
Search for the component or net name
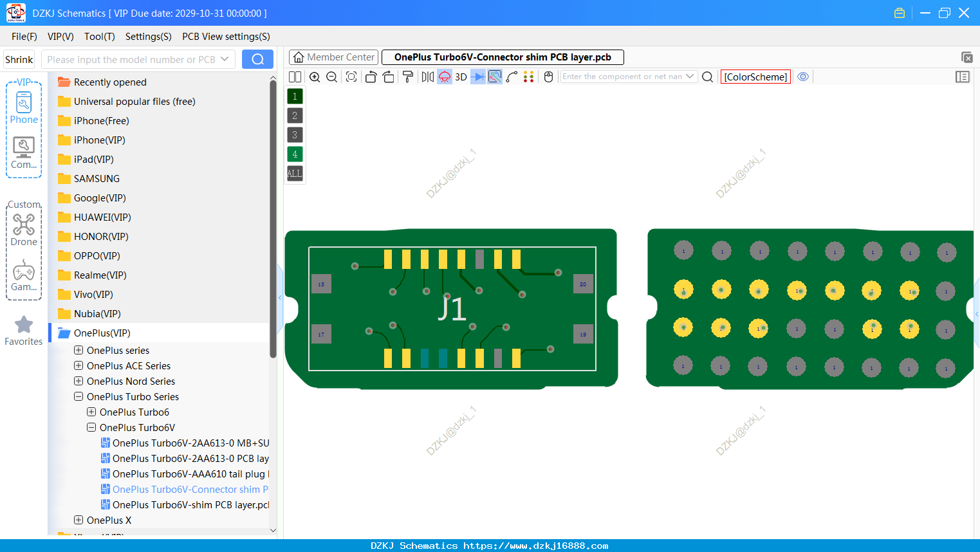708,77
